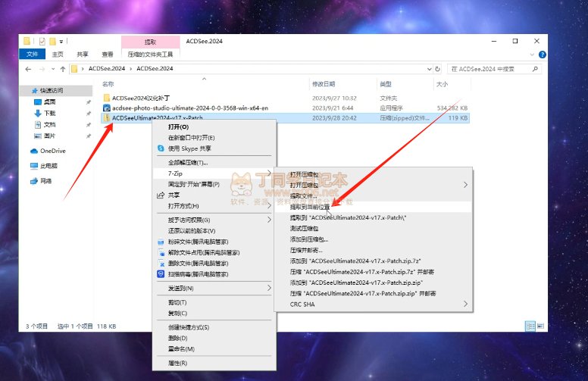Click the 粉碎文件 Tencent manager icon
Screen dimensions: 588x381
coord(161,242)
